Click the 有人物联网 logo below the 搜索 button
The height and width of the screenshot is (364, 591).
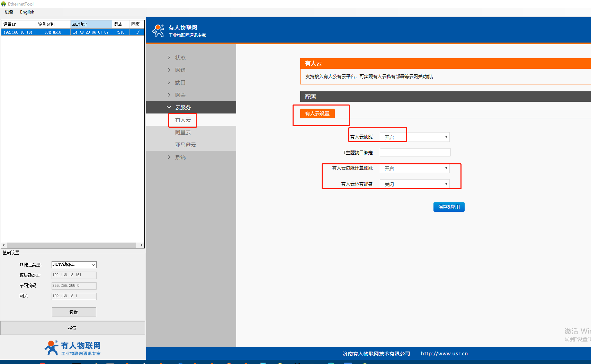(73, 348)
